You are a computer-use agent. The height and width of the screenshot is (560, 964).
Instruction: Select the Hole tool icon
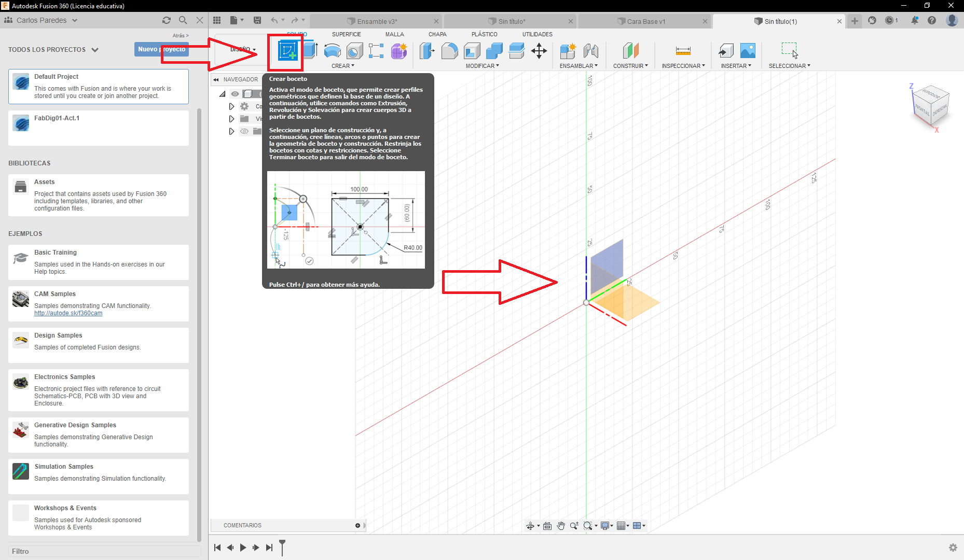click(x=354, y=51)
